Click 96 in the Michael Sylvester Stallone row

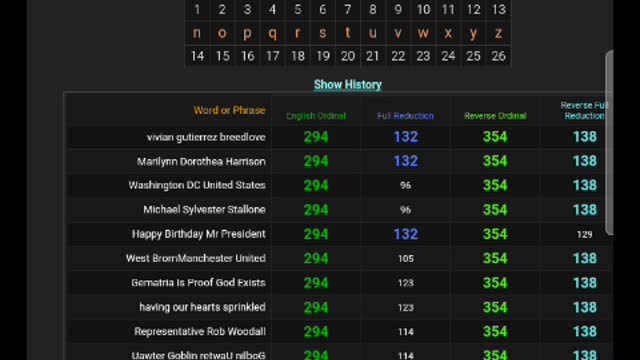coord(405,210)
